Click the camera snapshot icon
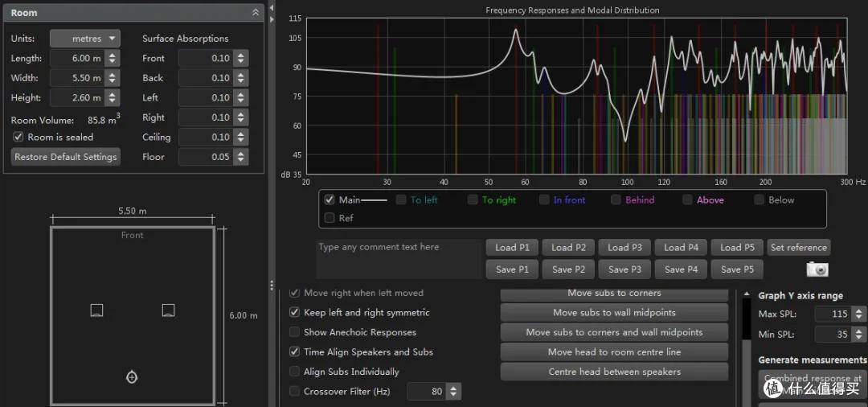This screenshot has width=868, height=407. tap(817, 269)
